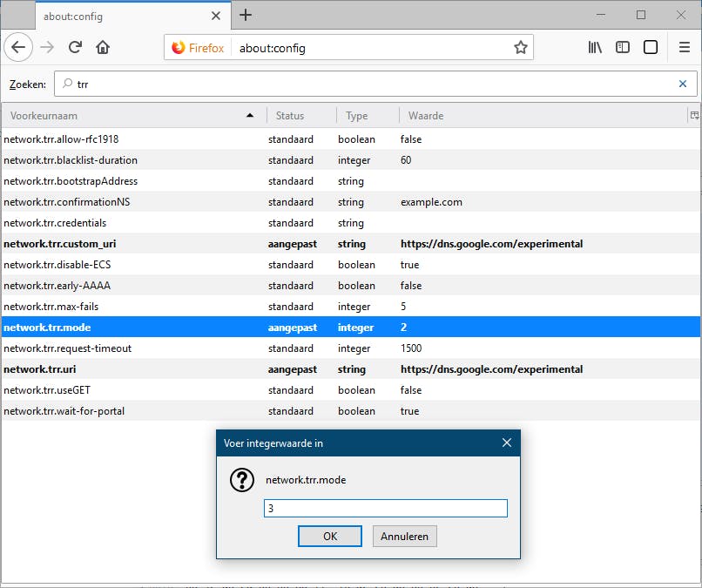Select network.trr.bootstrapAddress row

pyautogui.click(x=351, y=181)
